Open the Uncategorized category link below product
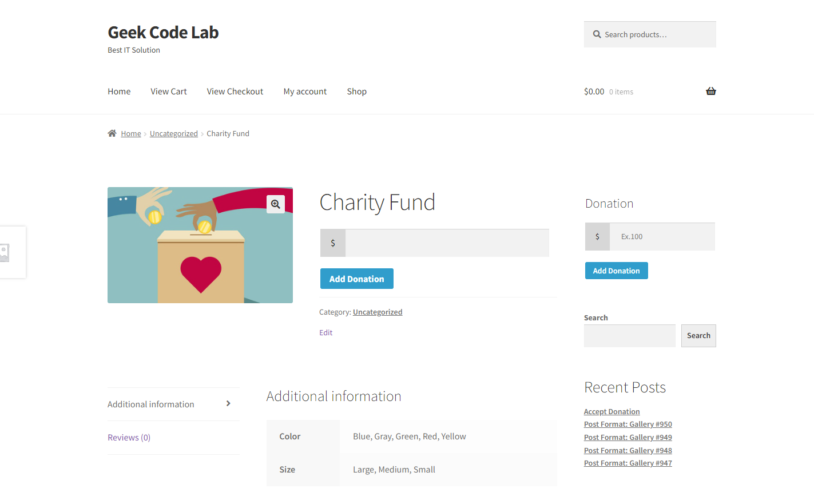This screenshot has height=504, width=814. [x=378, y=312]
